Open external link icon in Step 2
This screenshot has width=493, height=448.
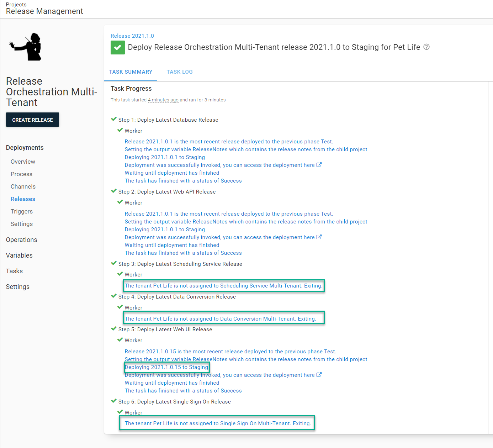point(319,237)
